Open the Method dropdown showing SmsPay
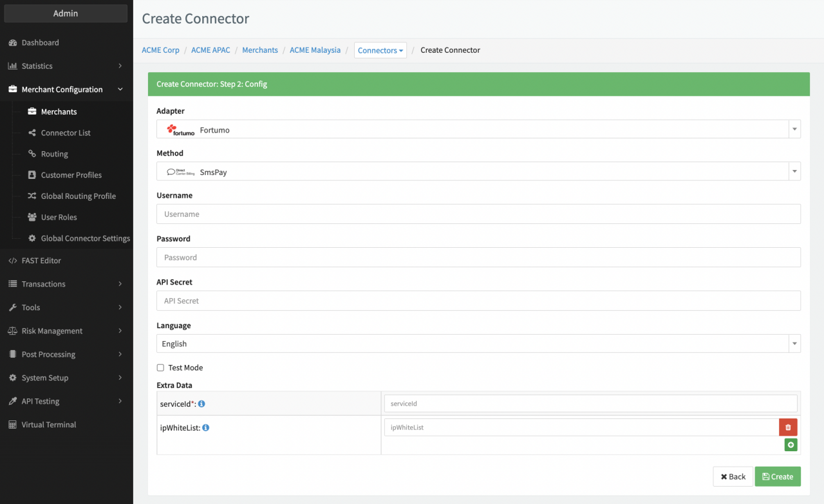This screenshot has width=824, height=504. coord(478,172)
